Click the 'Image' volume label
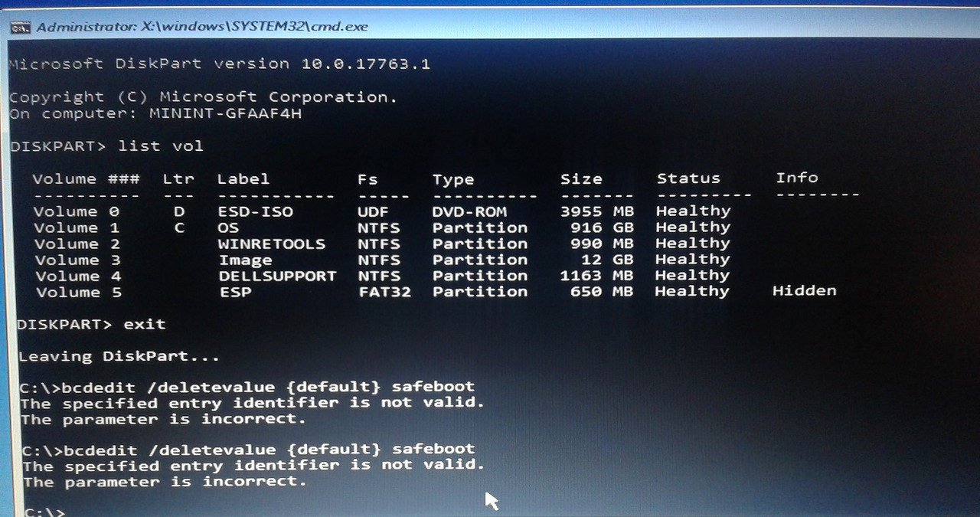The image size is (980, 517). point(246,260)
